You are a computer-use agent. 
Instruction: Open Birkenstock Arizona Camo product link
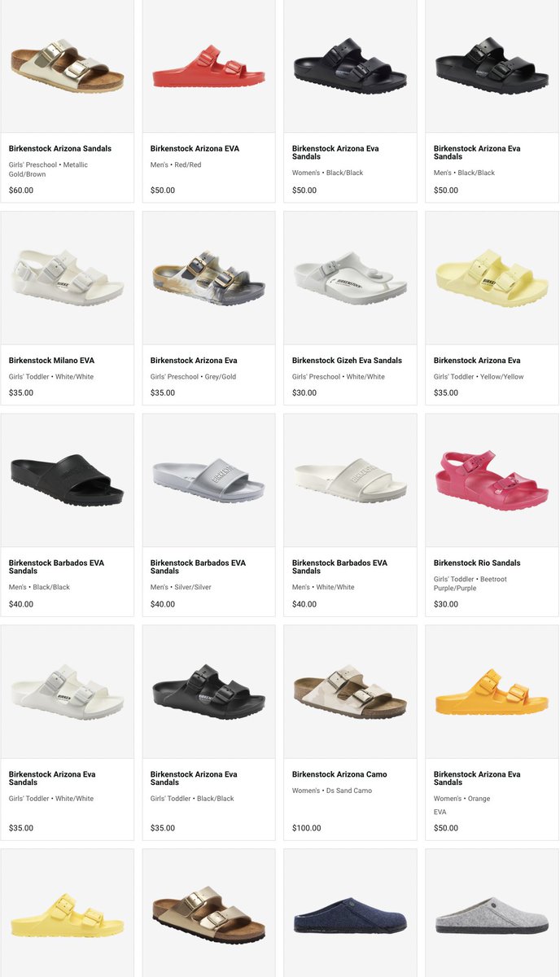pos(339,775)
